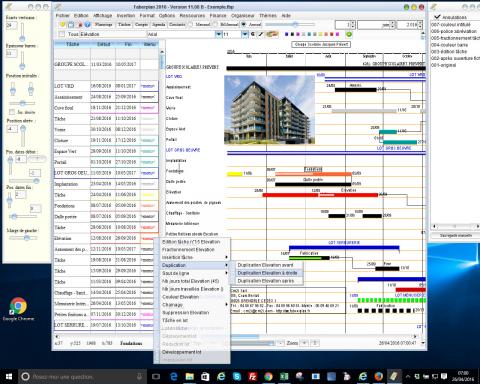Open Excel from the taskbar
The image size is (480, 384).
coord(284,377)
